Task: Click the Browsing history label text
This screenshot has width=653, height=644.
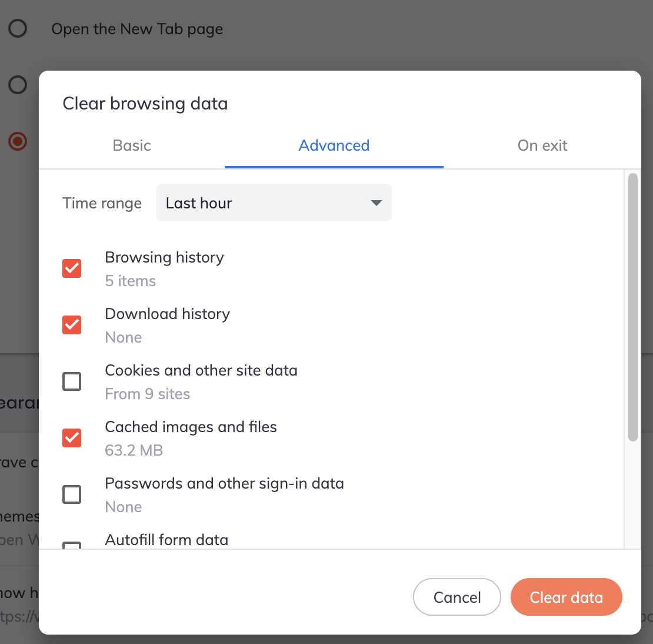Action: (x=165, y=258)
